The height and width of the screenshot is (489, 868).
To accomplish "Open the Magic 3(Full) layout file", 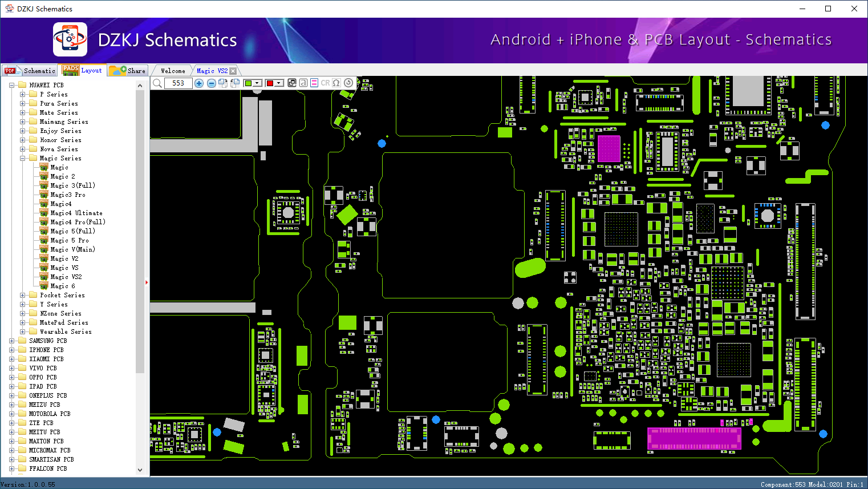I will (x=73, y=185).
